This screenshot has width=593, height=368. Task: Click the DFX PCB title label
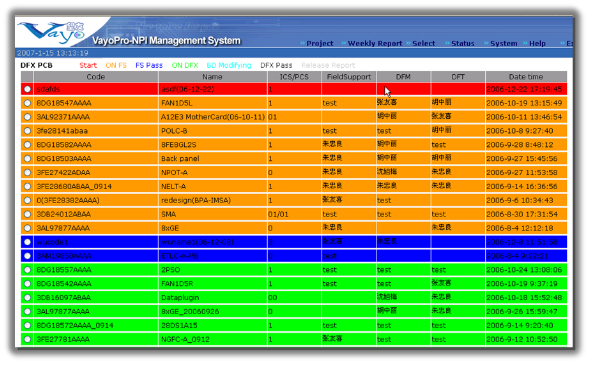(36, 65)
